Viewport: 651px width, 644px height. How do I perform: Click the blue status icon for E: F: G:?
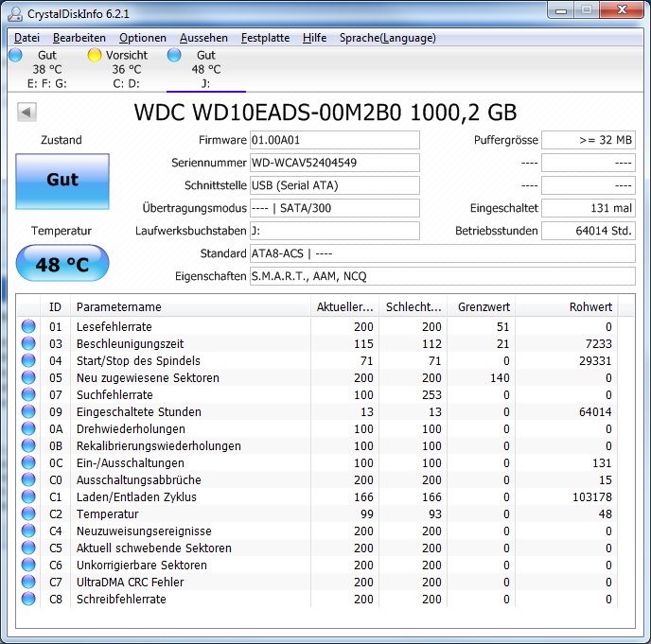click(x=15, y=55)
